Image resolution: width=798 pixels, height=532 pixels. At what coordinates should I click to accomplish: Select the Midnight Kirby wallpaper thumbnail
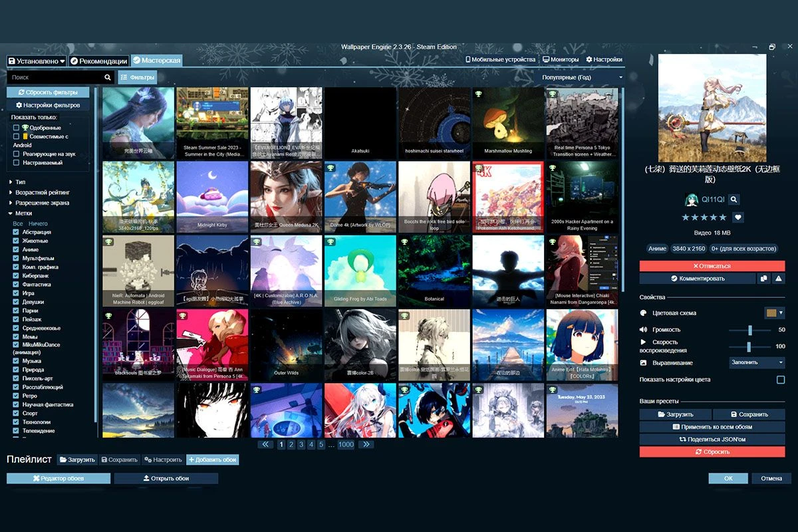coord(212,197)
